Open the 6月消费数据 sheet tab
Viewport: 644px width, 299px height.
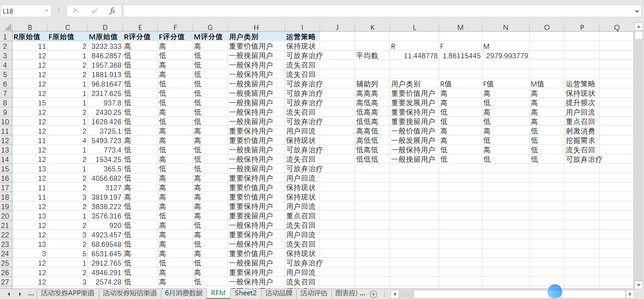184,293
